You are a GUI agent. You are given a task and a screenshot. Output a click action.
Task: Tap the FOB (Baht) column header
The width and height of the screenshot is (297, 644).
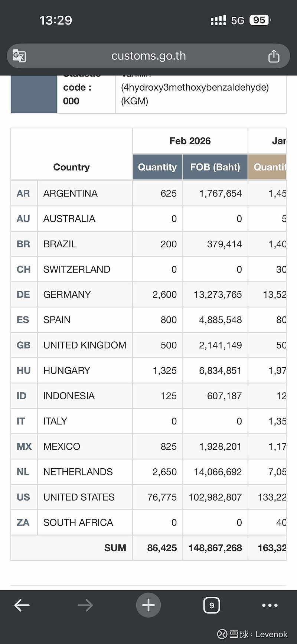(215, 167)
